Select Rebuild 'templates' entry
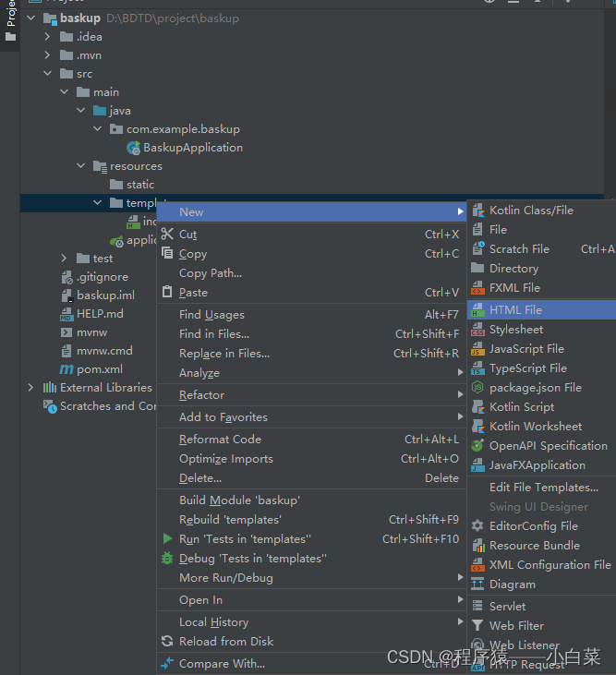 click(x=311, y=520)
